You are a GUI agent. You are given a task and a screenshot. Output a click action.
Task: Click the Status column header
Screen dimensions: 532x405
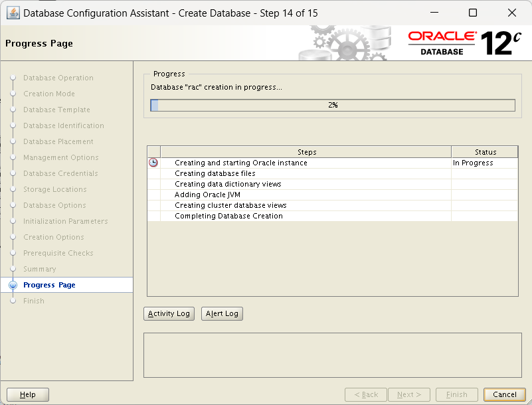pos(485,152)
